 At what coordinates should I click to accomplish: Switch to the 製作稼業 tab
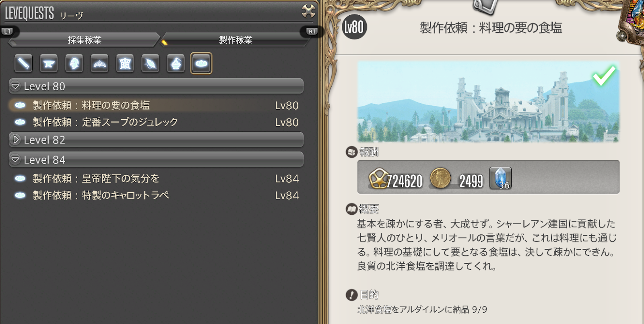[x=235, y=40]
